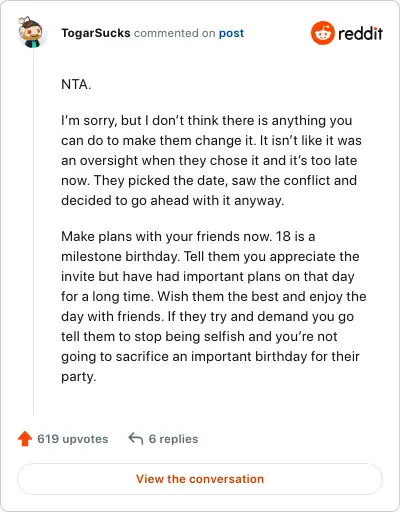The height and width of the screenshot is (512, 400).
Task: Click "decided to go ahead with it anyway"
Action: point(173,201)
